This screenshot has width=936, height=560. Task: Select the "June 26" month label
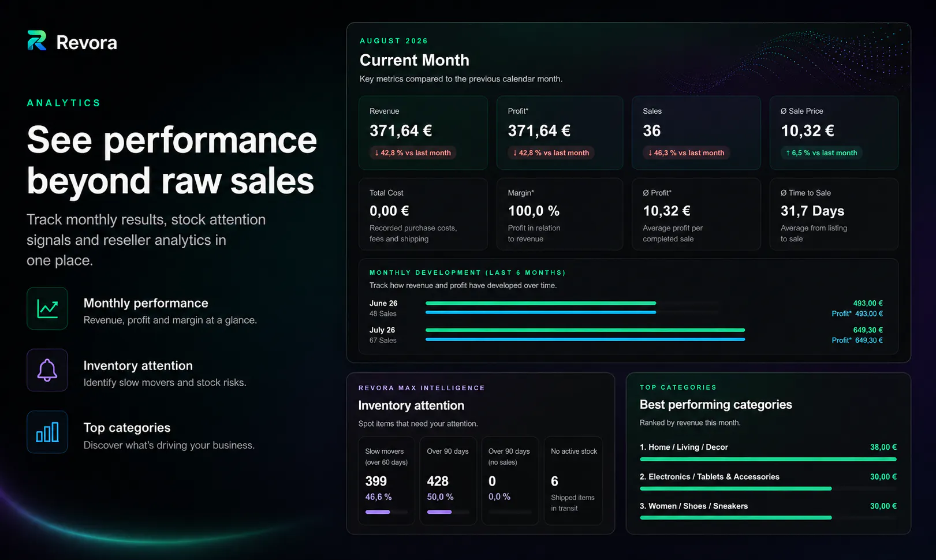(x=383, y=303)
